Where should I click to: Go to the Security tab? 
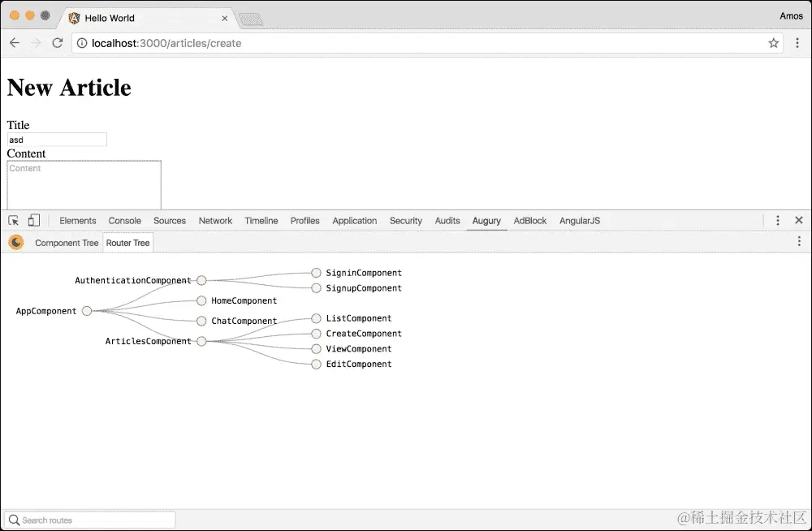coord(405,221)
